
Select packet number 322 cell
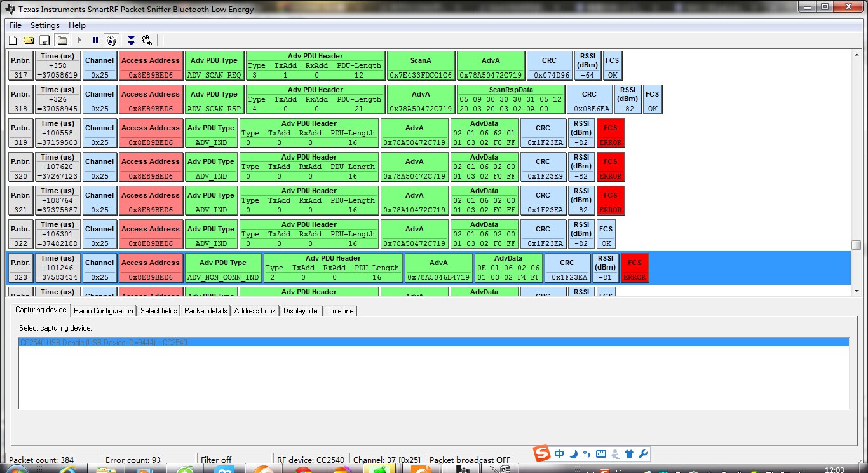pos(21,234)
